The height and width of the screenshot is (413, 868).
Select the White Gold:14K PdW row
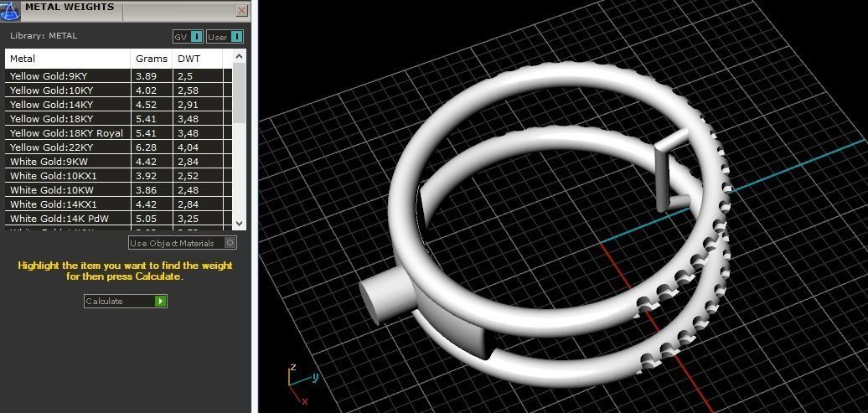(118, 219)
